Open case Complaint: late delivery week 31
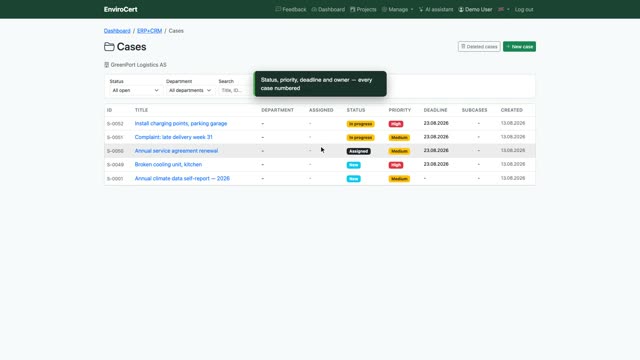The height and width of the screenshot is (360, 640). coord(173,137)
